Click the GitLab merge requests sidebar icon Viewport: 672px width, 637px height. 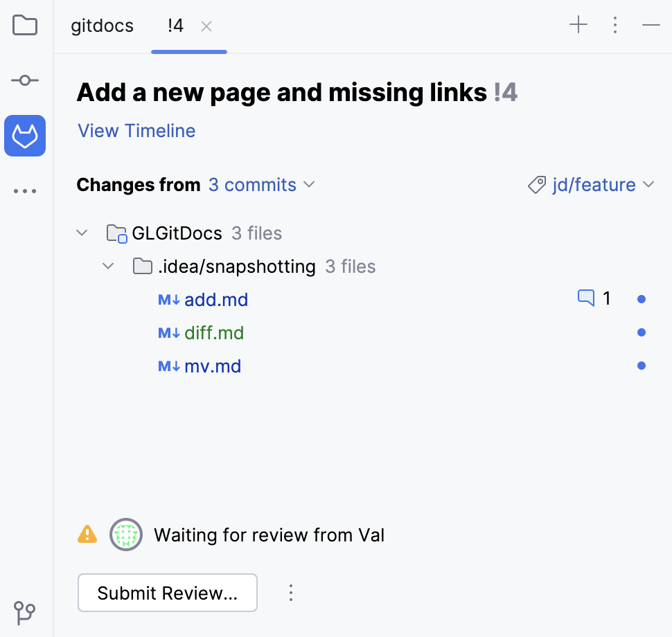[25, 136]
